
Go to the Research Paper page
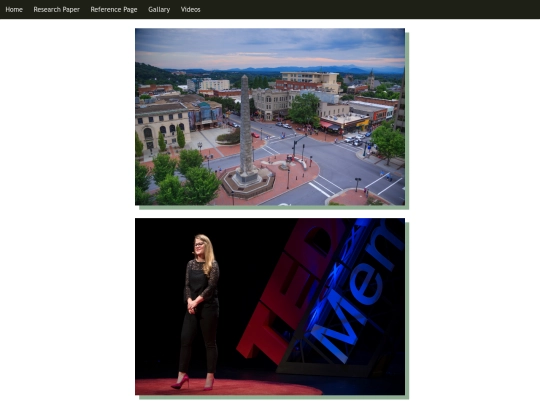pyautogui.click(x=56, y=10)
